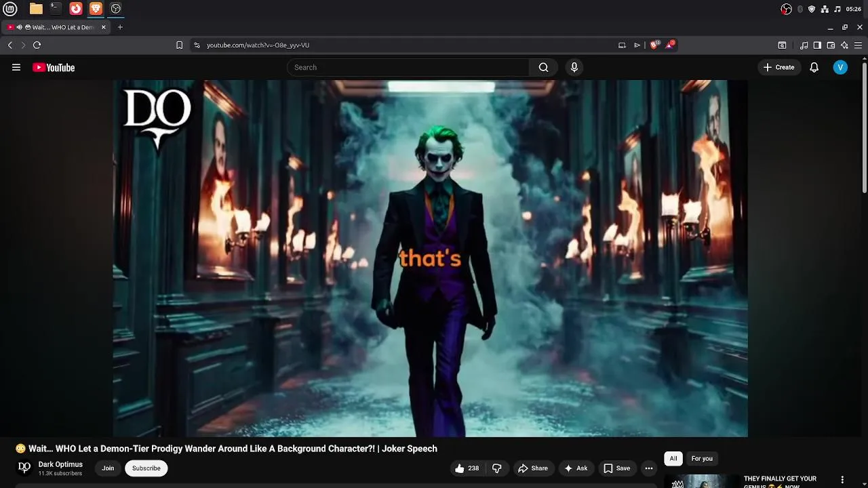
Task: Open the music note sound tray icon
Action: tap(837, 9)
